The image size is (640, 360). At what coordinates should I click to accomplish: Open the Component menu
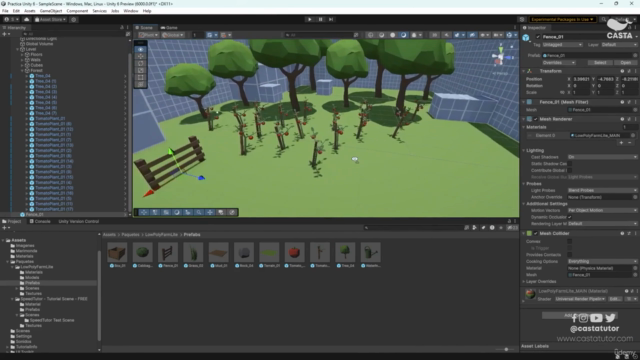point(77,11)
